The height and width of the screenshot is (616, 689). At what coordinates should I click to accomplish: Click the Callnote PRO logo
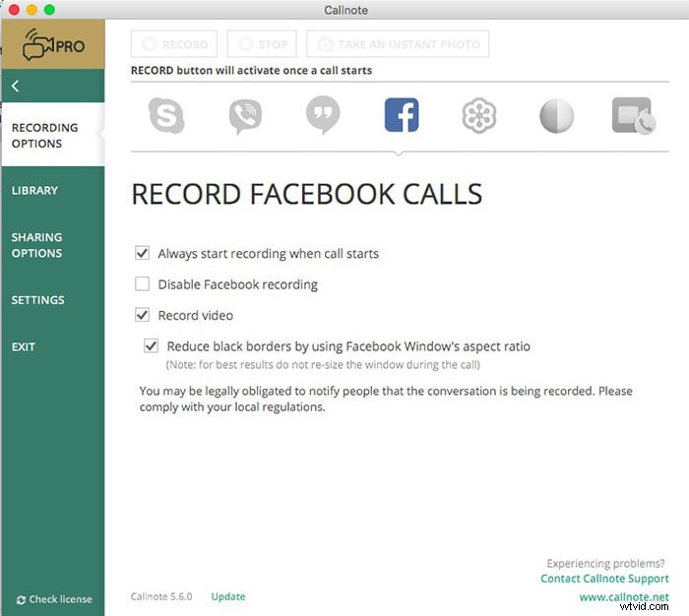tap(53, 44)
